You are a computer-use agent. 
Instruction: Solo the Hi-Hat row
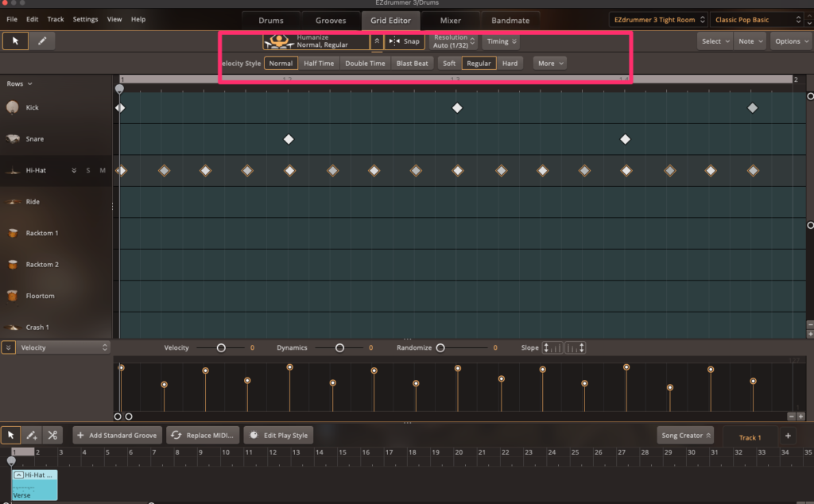click(88, 170)
